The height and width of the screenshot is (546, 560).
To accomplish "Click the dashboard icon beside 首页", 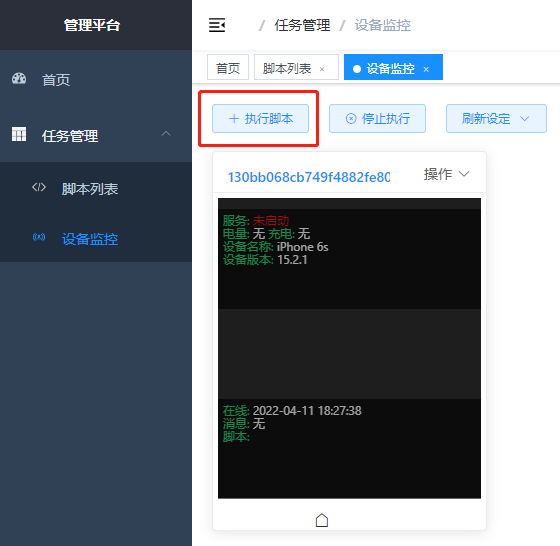I will pos(19,79).
